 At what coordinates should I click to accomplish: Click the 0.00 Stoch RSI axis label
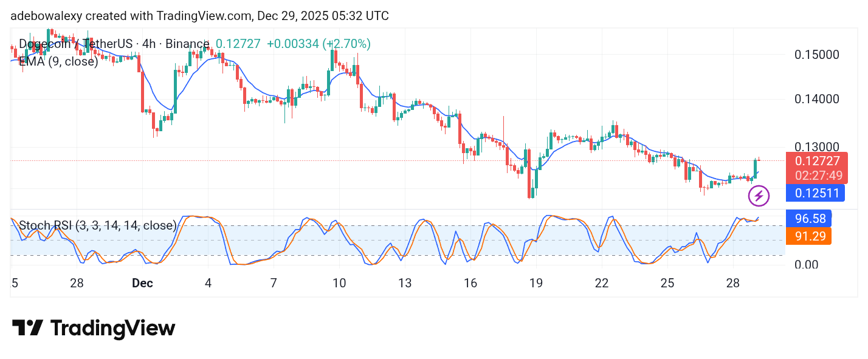click(x=807, y=265)
